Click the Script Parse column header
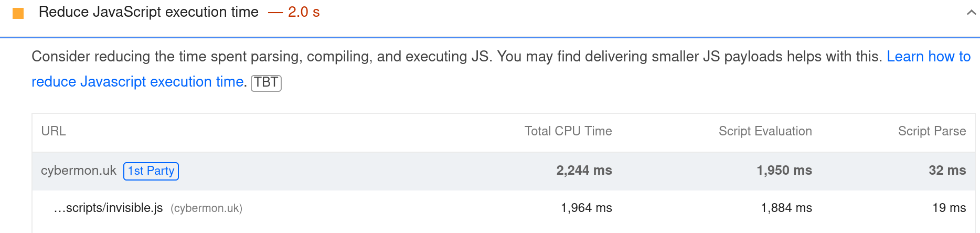 (932, 131)
